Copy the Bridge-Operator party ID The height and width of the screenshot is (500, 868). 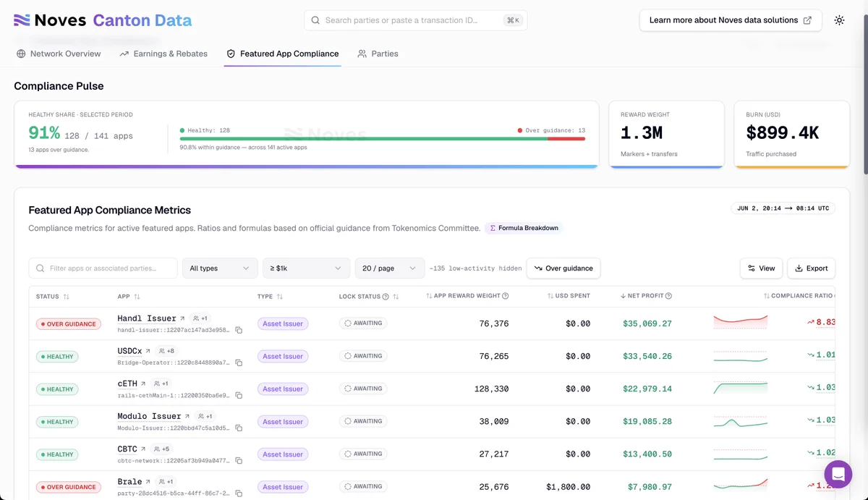pyautogui.click(x=239, y=363)
